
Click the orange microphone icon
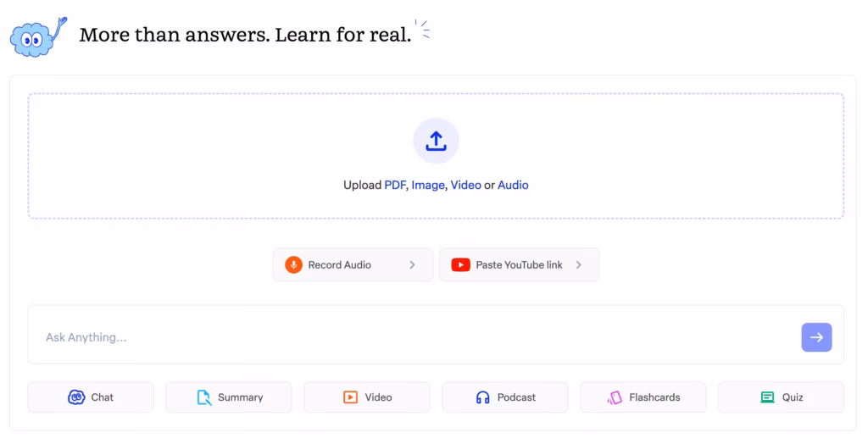[x=293, y=264]
